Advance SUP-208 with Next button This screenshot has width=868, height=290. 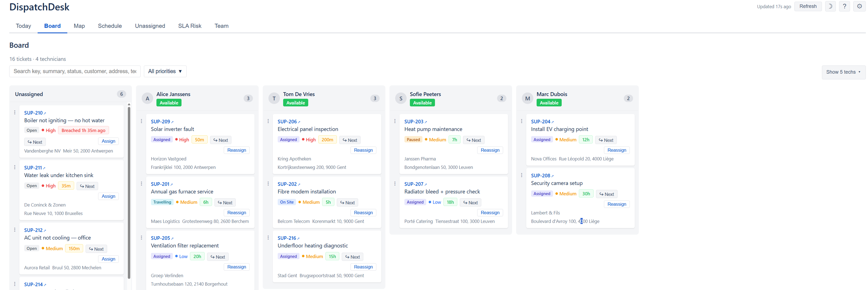point(607,194)
